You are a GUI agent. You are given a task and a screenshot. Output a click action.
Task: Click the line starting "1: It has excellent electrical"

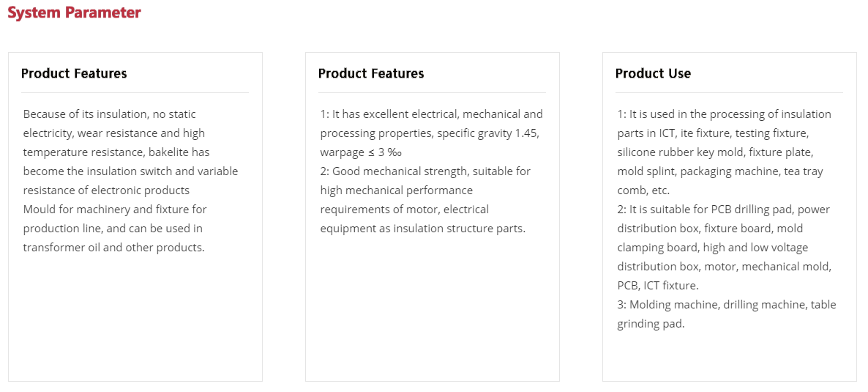click(x=432, y=114)
